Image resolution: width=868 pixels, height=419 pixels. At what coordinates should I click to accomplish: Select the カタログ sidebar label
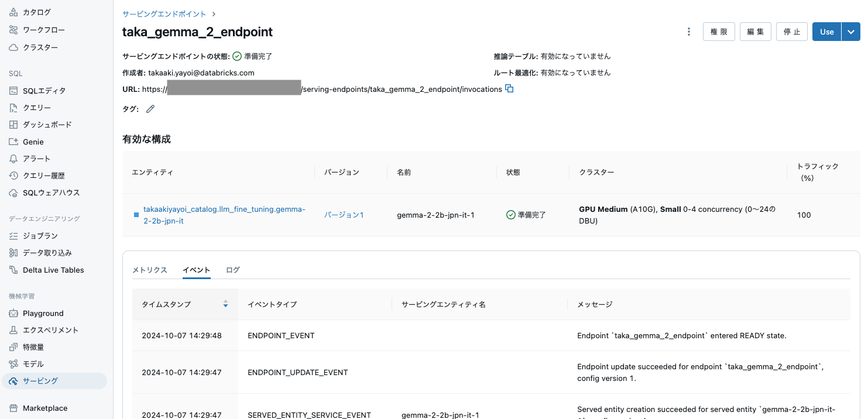point(37,12)
